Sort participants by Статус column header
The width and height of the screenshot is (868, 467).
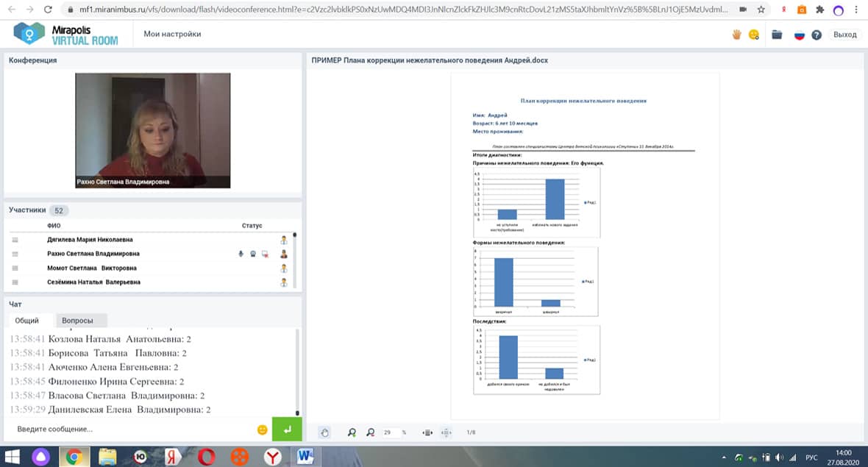(x=252, y=226)
